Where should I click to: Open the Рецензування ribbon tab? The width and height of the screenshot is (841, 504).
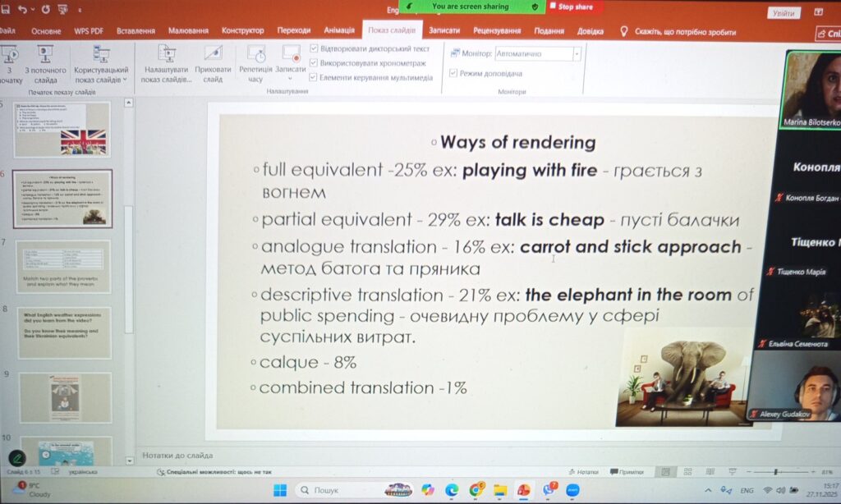[497, 31]
